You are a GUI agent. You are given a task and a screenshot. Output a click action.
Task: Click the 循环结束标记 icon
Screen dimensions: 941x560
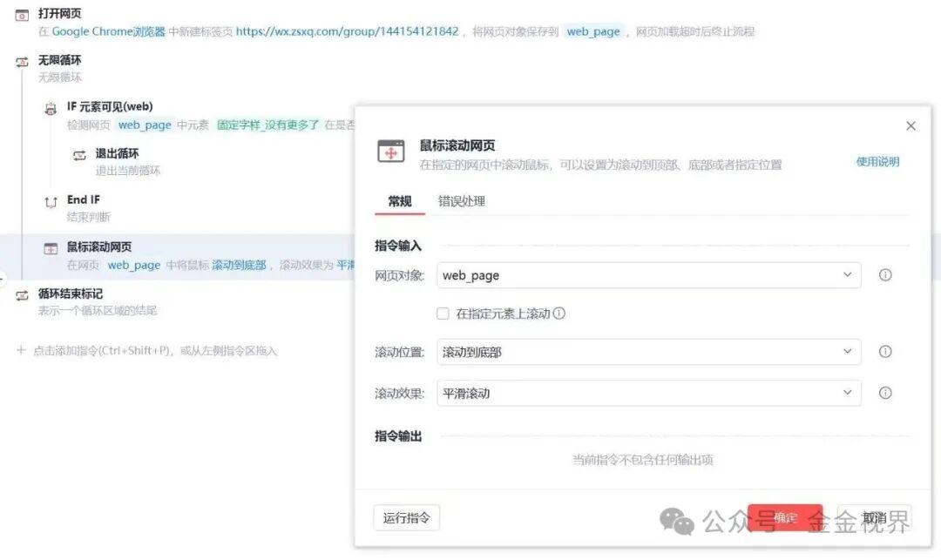tap(22, 294)
